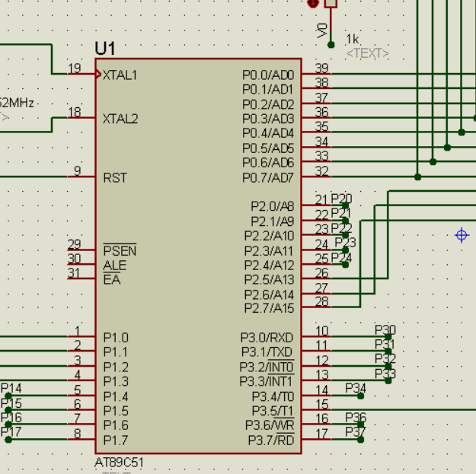This screenshot has height=474, width=476.
Task: Click the PSEN pin name
Action: pyautogui.click(x=120, y=250)
